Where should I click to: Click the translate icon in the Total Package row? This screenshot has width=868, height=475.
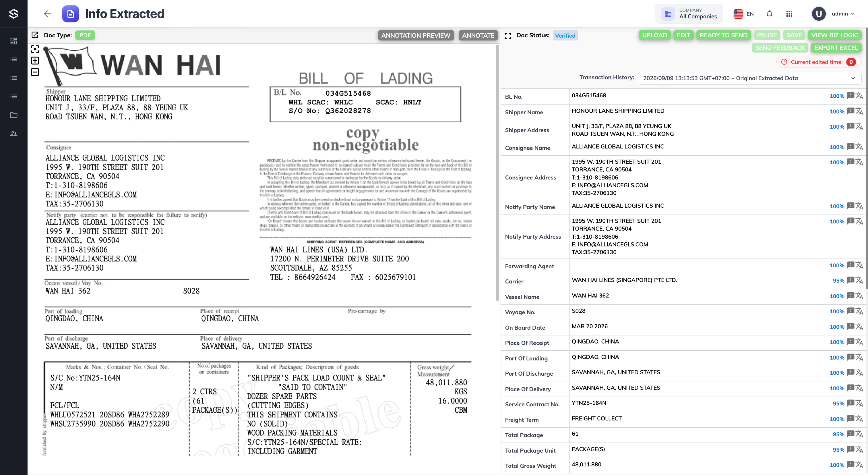859,434
